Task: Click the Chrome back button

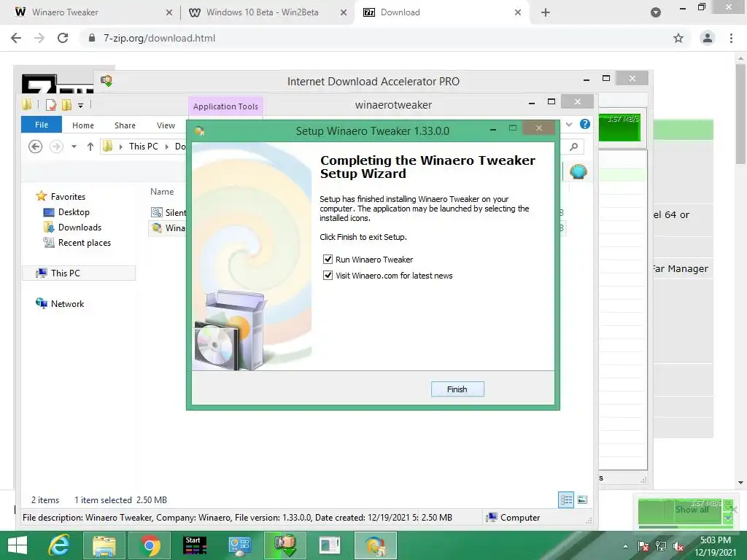Action: click(16, 38)
